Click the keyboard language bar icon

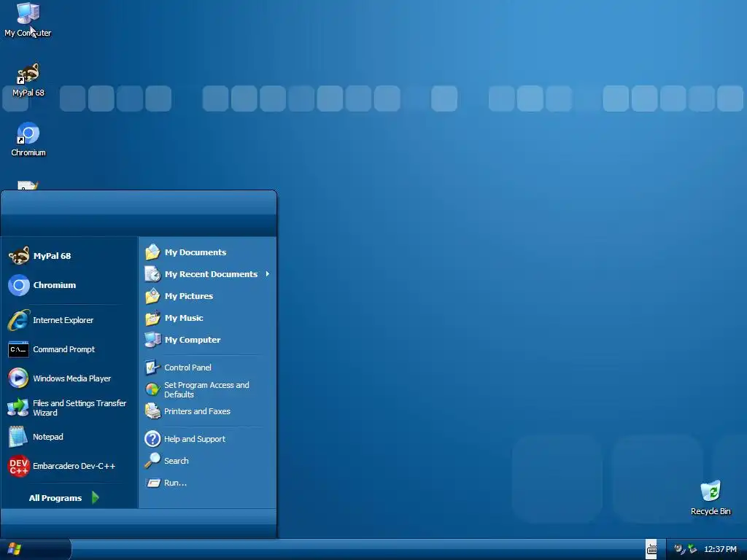tap(651, 550)
